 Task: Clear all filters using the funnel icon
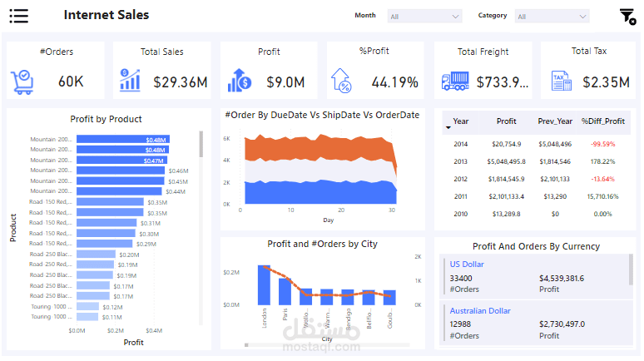pyautogui.click(x=627, y=17)
